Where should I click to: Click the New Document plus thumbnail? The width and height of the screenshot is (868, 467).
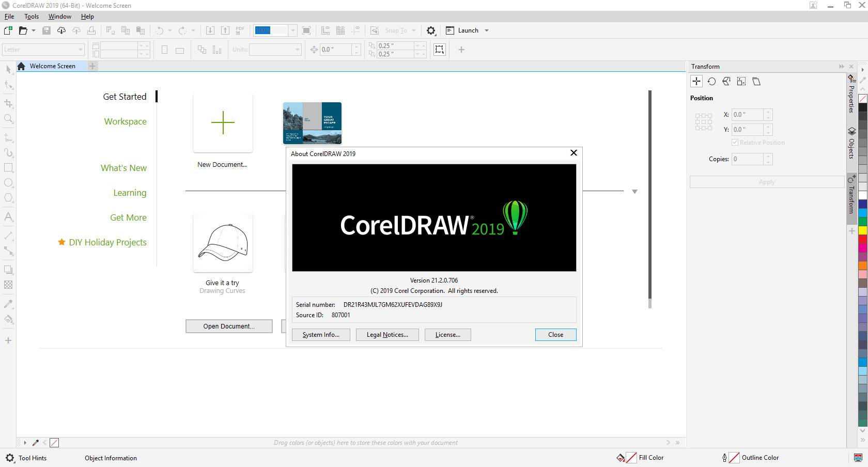tap(223, 123)
